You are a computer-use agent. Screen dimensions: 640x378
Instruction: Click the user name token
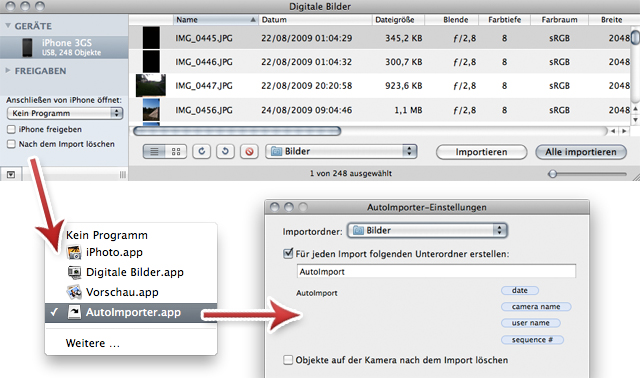(x=531, y=323)
